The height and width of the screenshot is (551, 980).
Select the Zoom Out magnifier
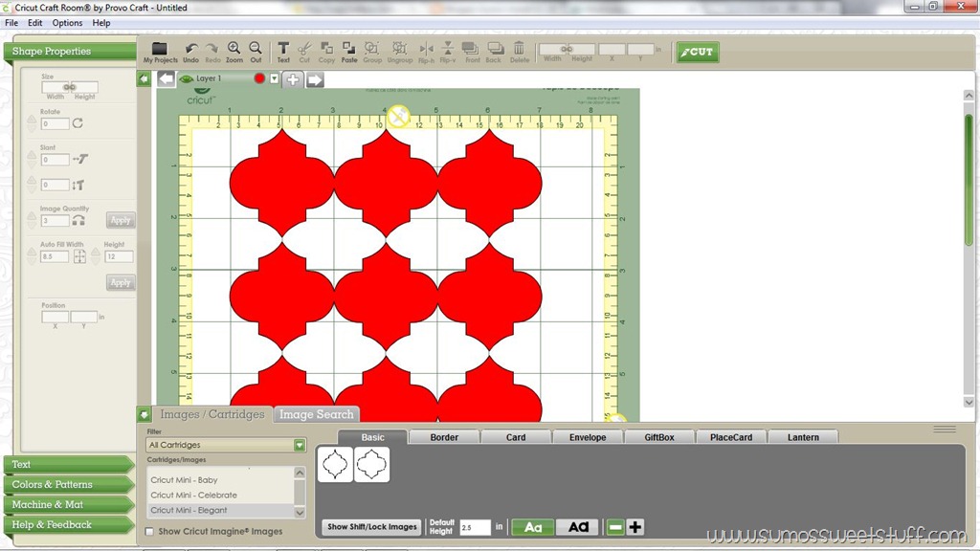click(256, 48)
